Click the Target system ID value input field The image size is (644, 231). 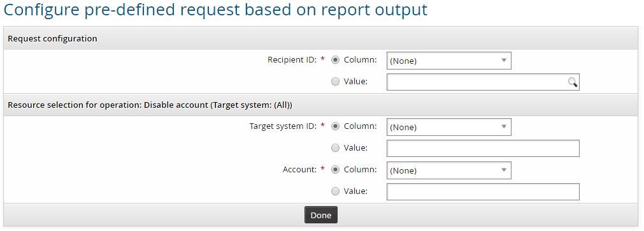tap(483, 148)
